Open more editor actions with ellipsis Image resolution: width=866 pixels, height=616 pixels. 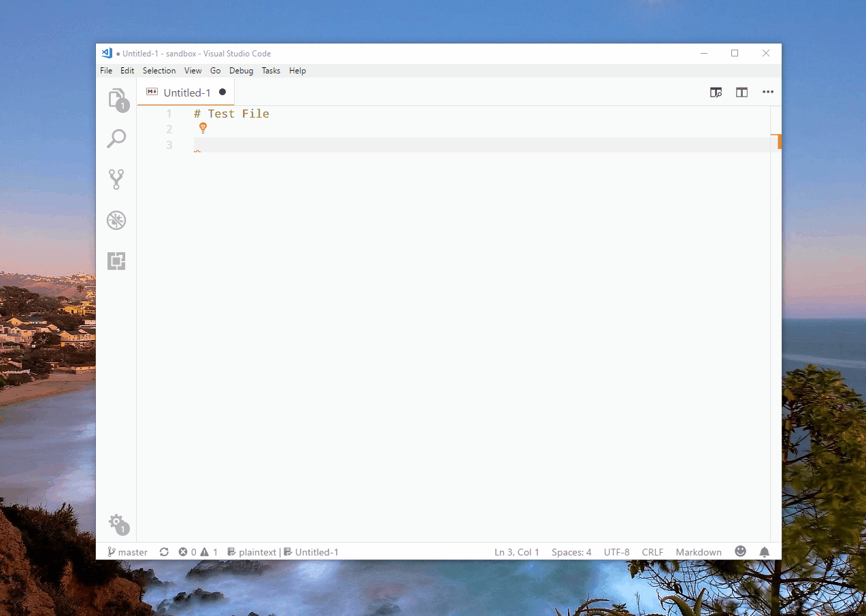[x=767, y=92]
